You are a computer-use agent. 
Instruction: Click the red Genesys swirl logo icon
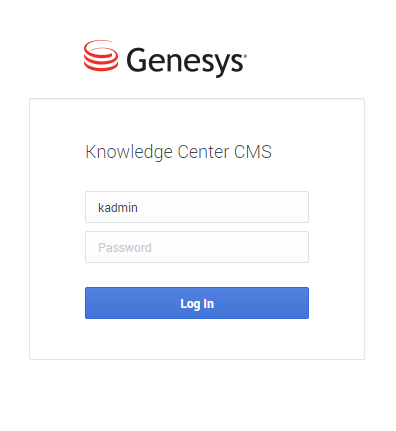pos(101,56)
